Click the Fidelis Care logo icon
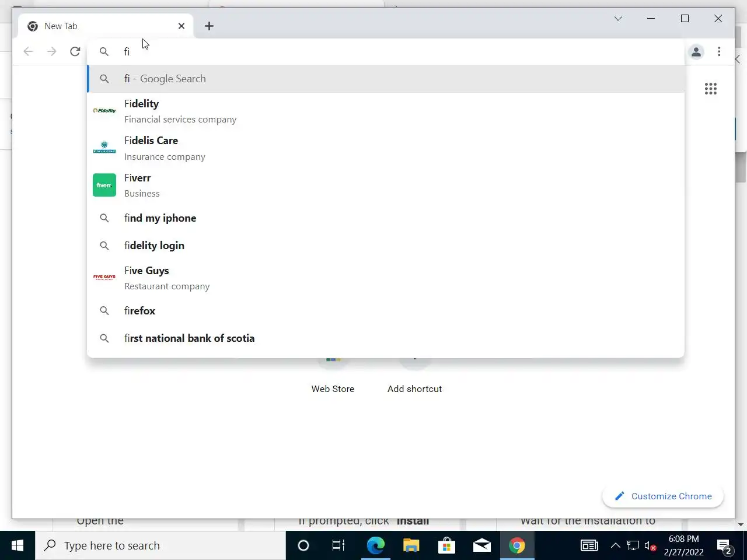 pos(104,148)
